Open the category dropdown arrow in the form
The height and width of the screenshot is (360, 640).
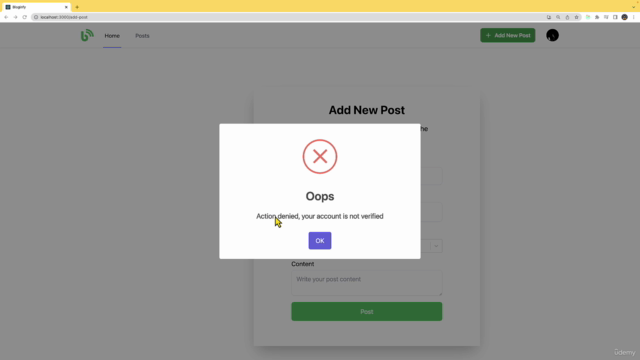click(436, 246)
